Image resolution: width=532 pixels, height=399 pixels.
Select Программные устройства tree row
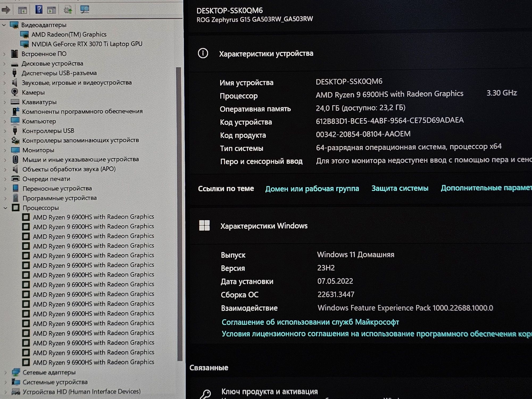point(59,198)
